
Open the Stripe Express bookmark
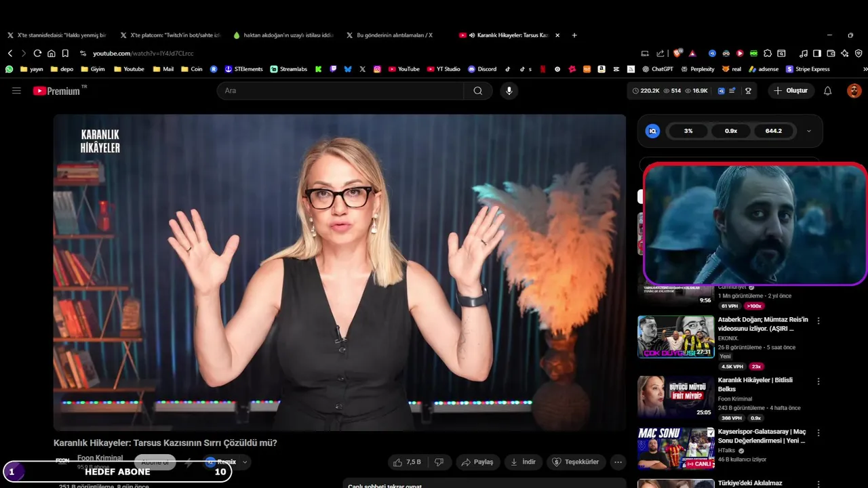(x=808, y=68)
